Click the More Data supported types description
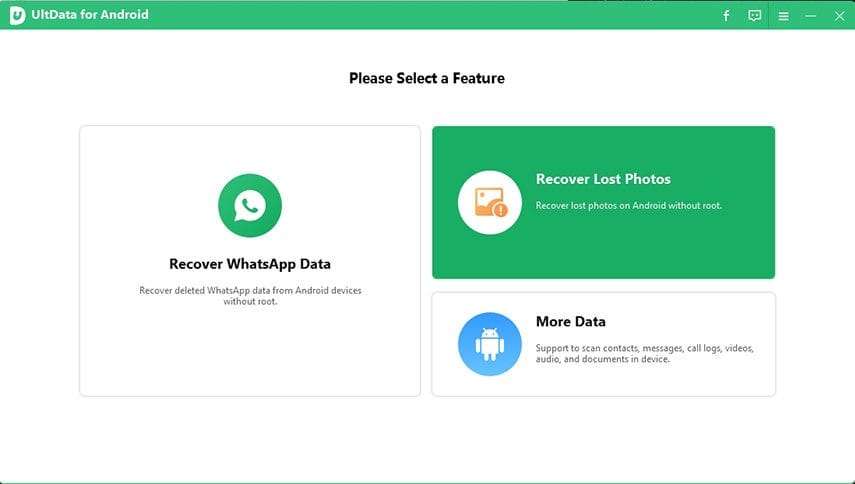Viewport: 855px width, 484px height. (x=644, y=353)
